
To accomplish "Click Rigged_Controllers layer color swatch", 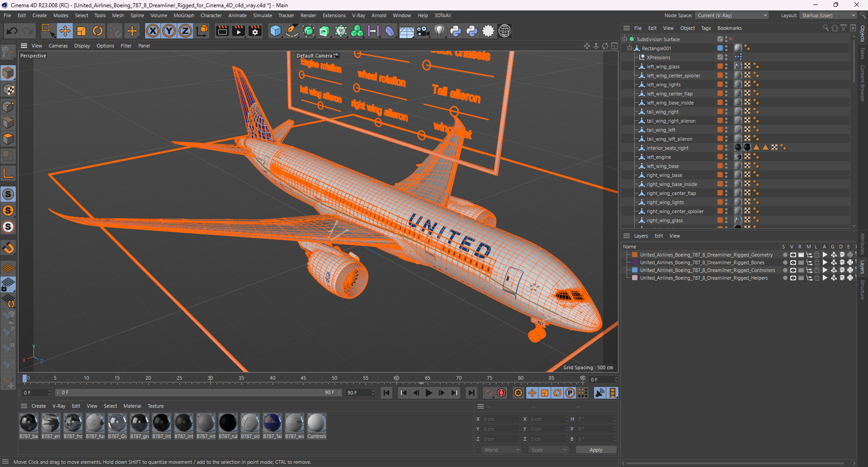I will pyautogui.click(x=635, y=270).
